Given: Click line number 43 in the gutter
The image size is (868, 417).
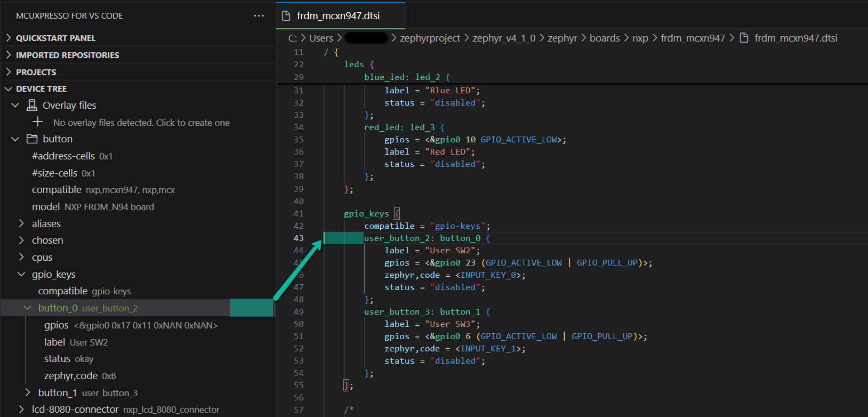Looking at the screenshot, I should click(x=299, y=238).
